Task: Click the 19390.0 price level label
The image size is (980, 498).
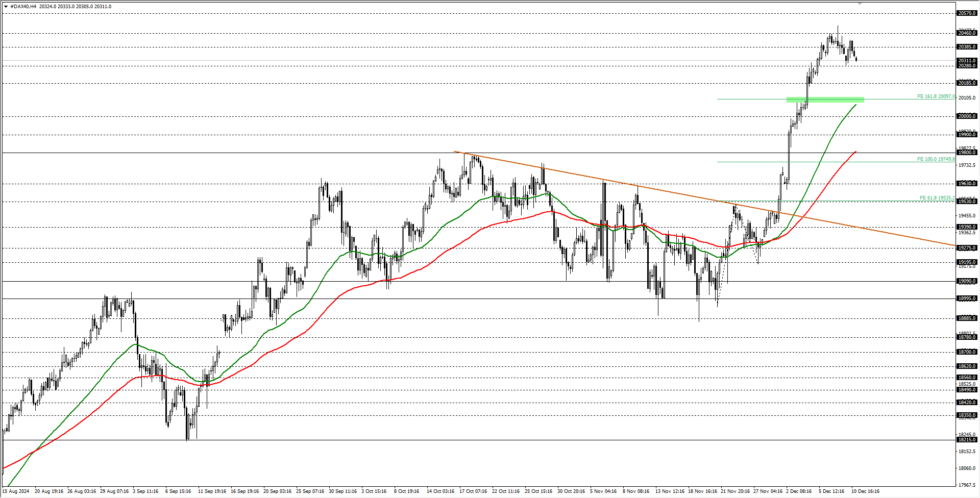Action: [967, 227]
